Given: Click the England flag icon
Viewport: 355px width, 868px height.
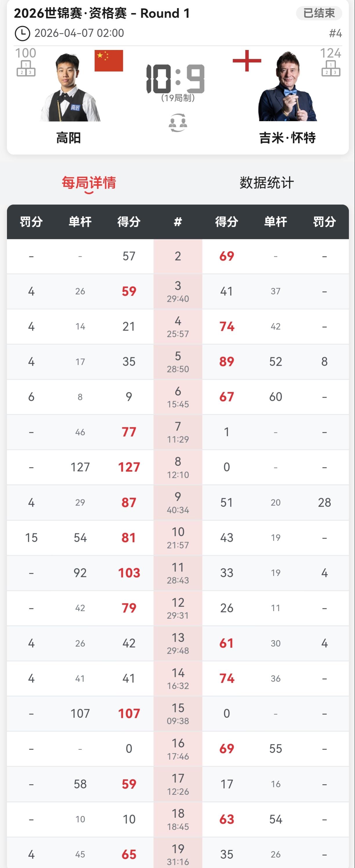Looking at the screenshot, I should [x=247, y=61].
